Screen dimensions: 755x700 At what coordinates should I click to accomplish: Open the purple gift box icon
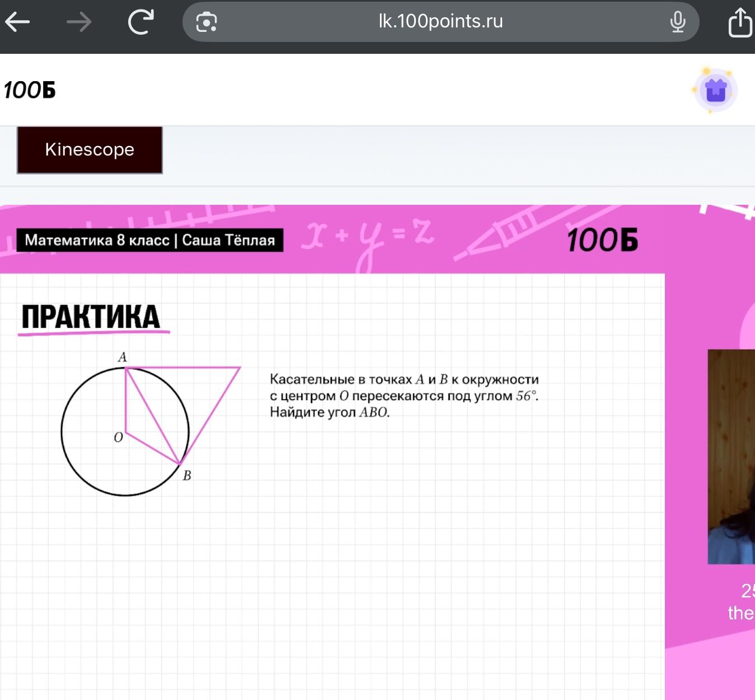(x=715, y=90)
